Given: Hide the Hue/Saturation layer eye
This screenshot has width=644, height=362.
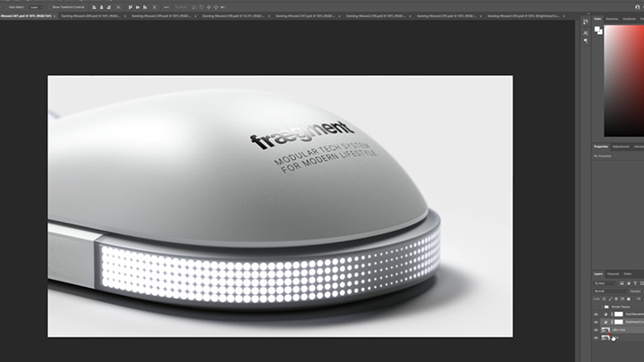Looking at the screenshot, I should coord(596,315).
